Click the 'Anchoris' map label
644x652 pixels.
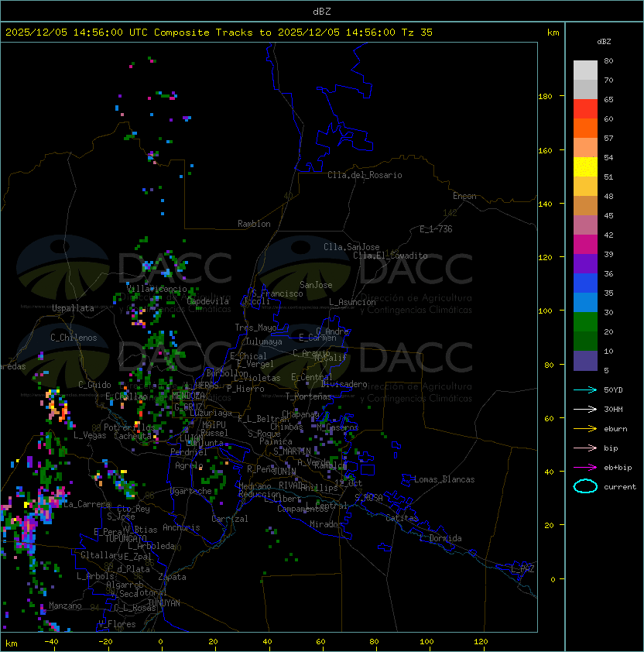pos(181,527)
